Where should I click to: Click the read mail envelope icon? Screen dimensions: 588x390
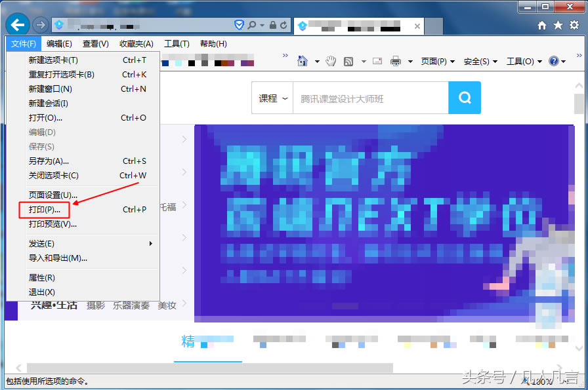pos(377,61)
